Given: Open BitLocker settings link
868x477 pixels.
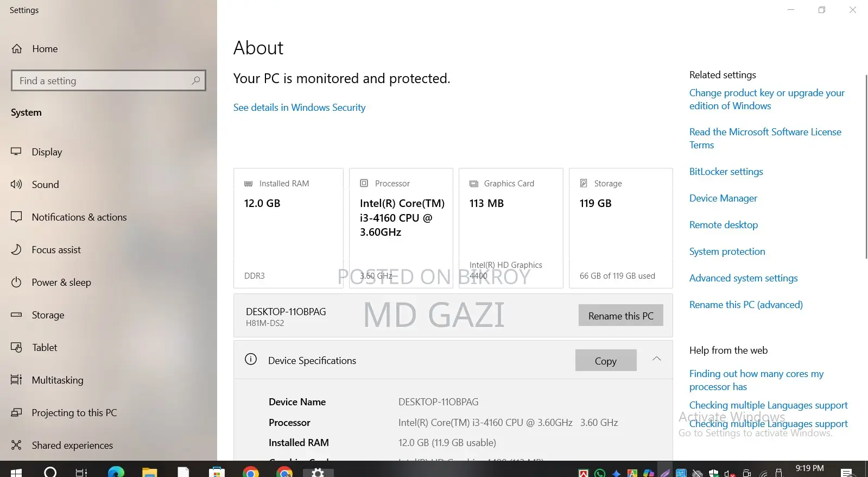Looking at the screenshot, I should tap(726, 172).
